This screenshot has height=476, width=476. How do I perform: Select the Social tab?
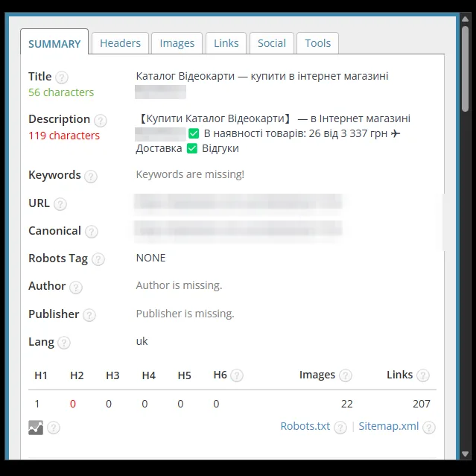(x=272, y=43)
